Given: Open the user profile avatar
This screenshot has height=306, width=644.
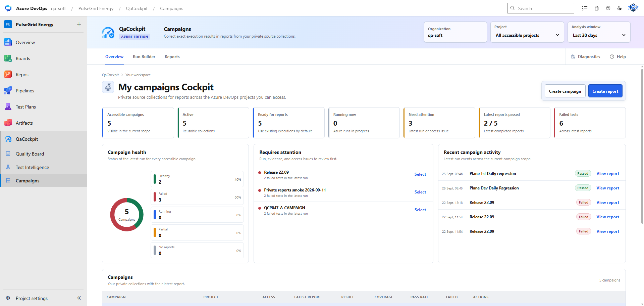Looking at the screenshot, I should (633, 8).
